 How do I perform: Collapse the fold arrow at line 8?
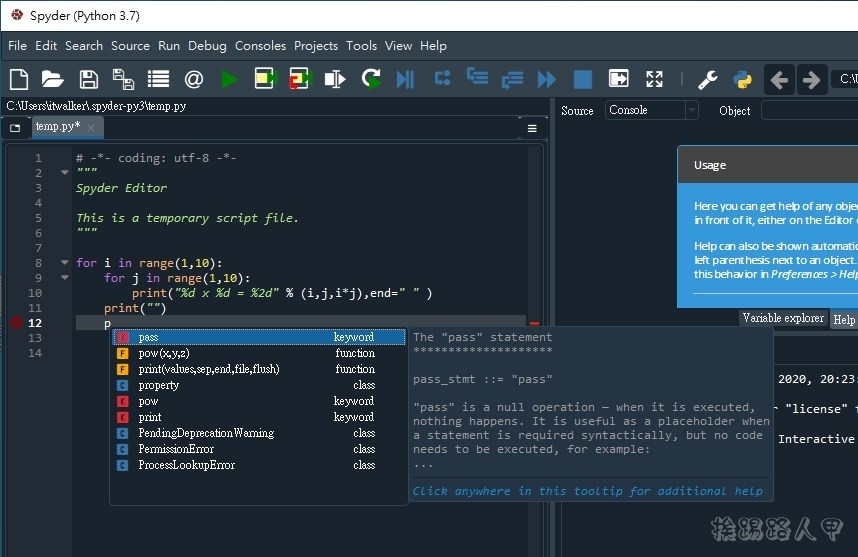coord(65,263)
